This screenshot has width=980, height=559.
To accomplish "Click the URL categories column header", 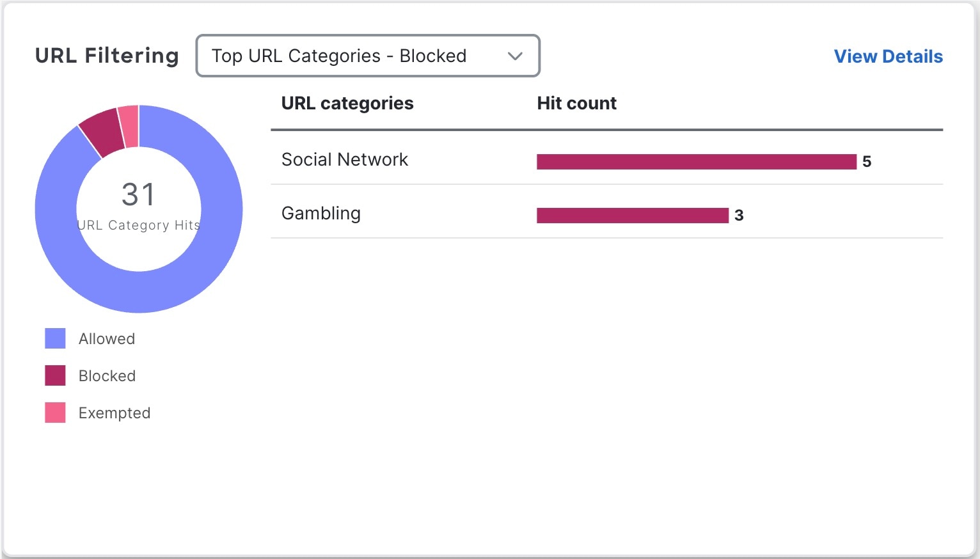I will (347, 104).
